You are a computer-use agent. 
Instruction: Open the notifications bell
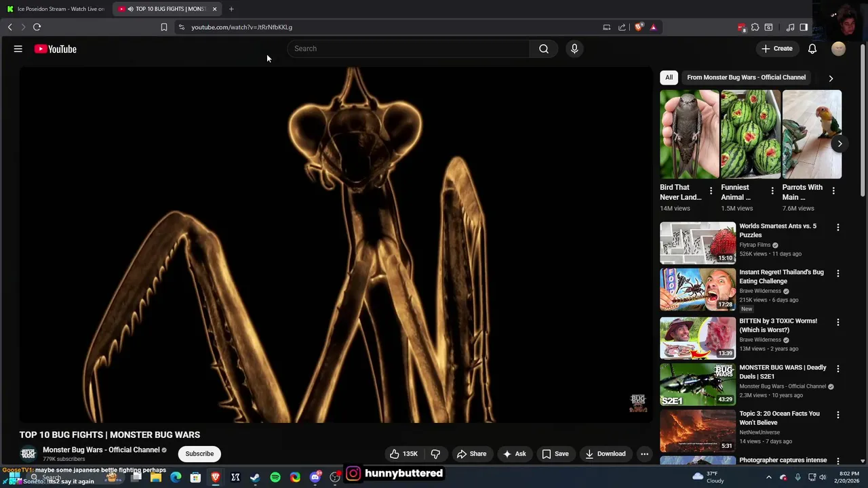tap(812, 49)
